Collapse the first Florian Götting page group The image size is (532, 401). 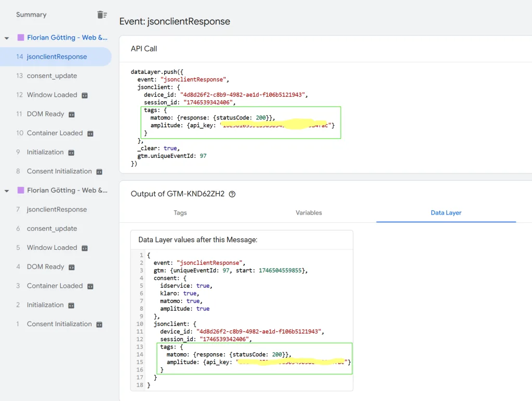tap(7, 38)
